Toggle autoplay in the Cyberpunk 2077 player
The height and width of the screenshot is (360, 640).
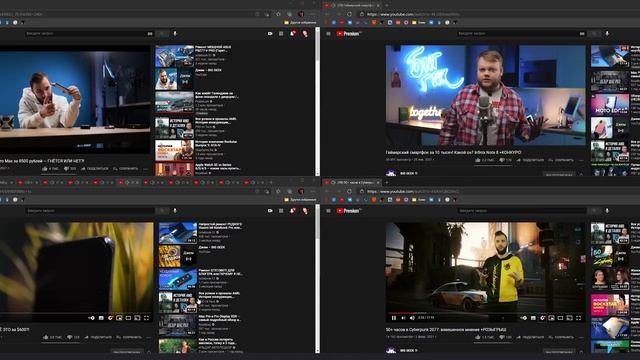pos(524,318)
